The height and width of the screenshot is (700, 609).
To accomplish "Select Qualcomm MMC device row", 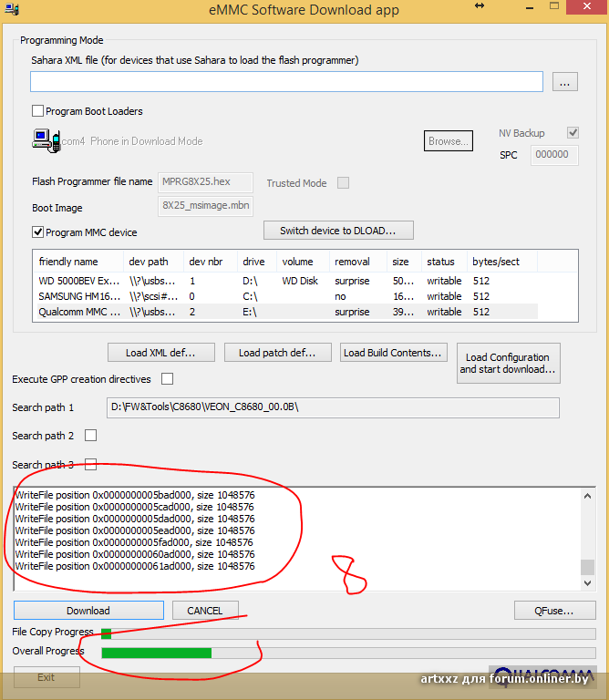I will coord(285,312).
